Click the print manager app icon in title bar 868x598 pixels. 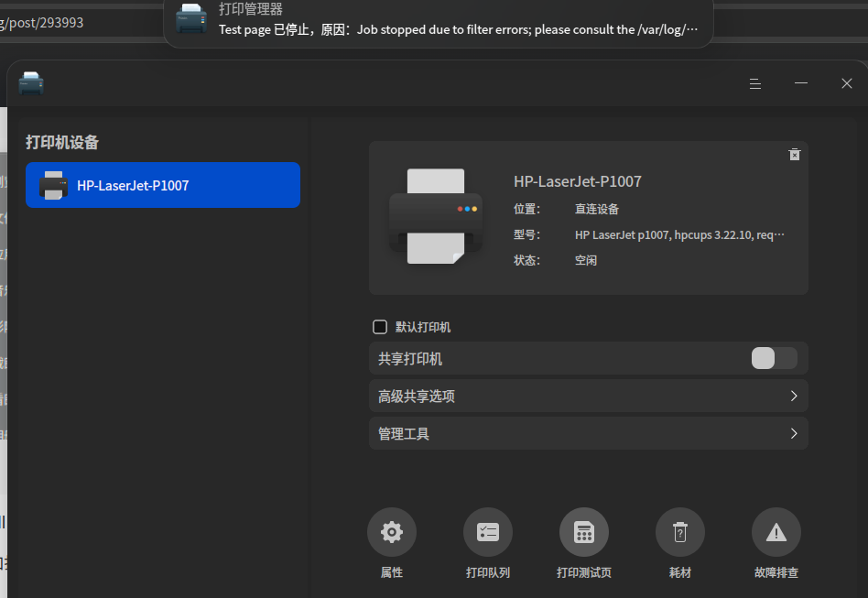click(x=31, y=83)
